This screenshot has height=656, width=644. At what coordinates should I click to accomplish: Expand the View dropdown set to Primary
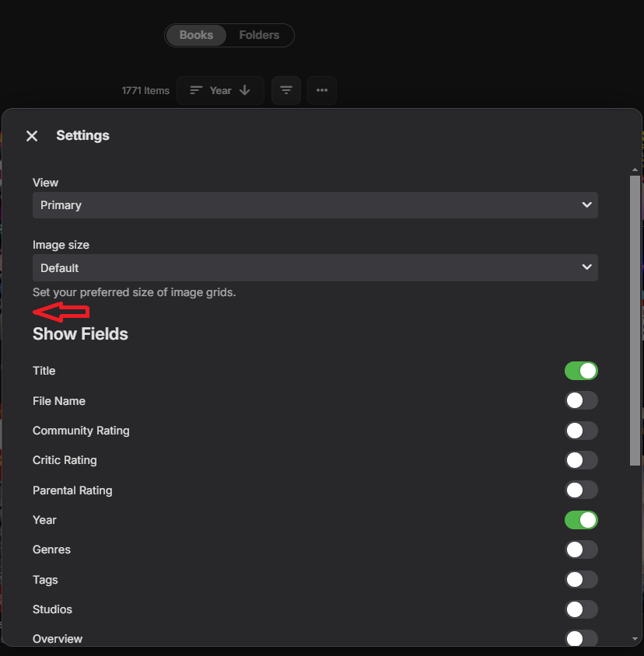(x=315, y=205)
